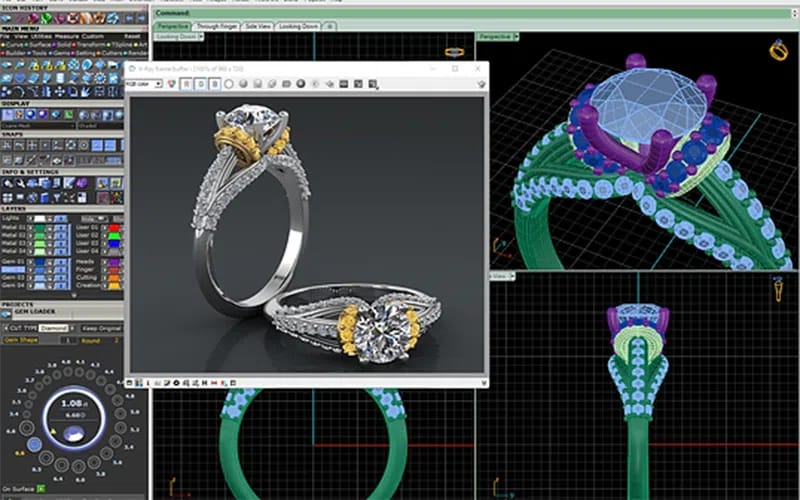Viewport: 800px width, 500px height.
Task: Open the RGB color channel dropdown
Action: click(143, 84)
